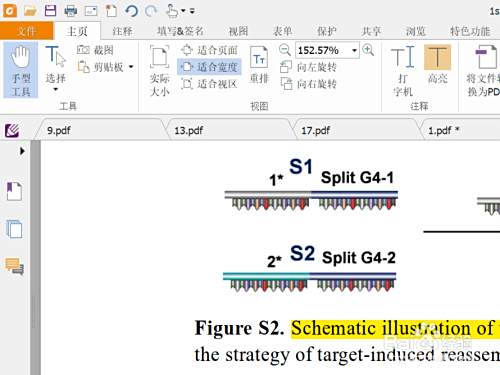500x375 pixels.
Task: Expand the 选择 tool dropdown arrow
Action: tap(55, 89)
